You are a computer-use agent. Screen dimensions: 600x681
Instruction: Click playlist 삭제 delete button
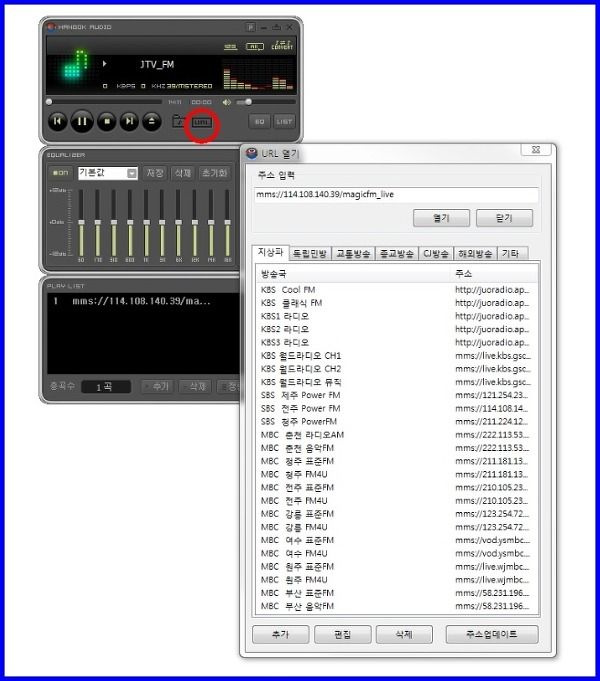[195, 386]
